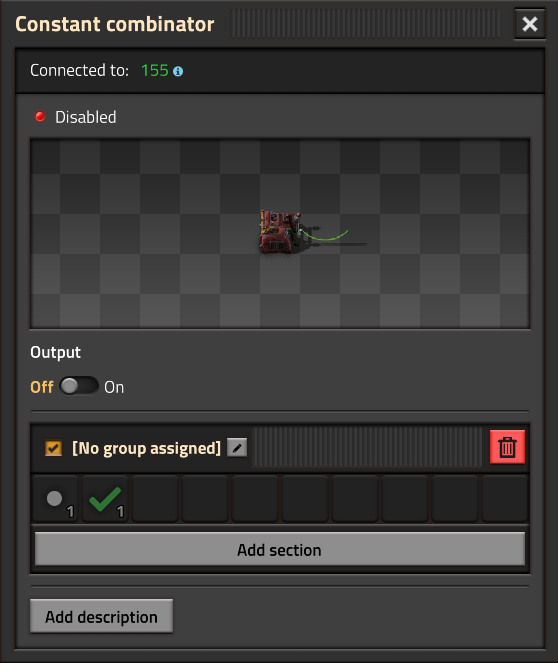Open the Add description button
This screenshot has height=663, width=558.
(101, 616)
